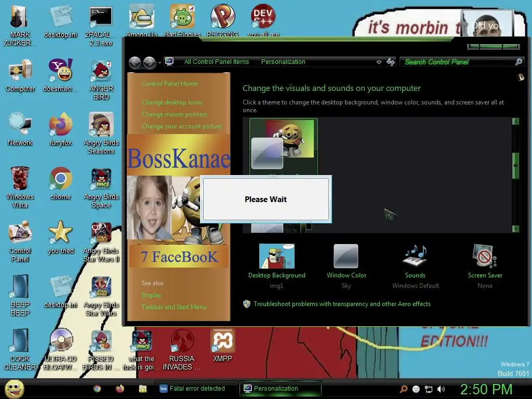Screen dimensions: 532x399
Task: Open the furryfox Firefox shortcut
Action: tap(60, 129)
